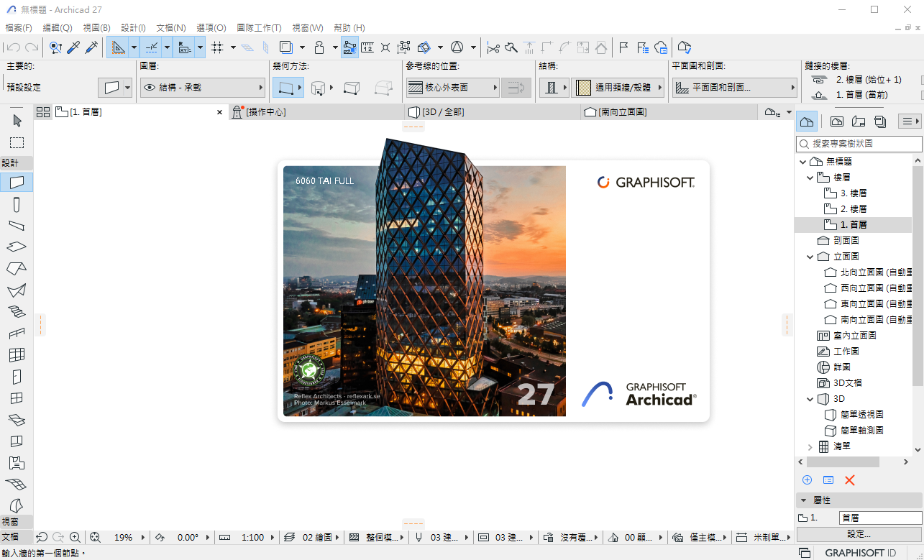Click the blue add new item icon
The width and height of the screenshot is (924, 560).
807,479
